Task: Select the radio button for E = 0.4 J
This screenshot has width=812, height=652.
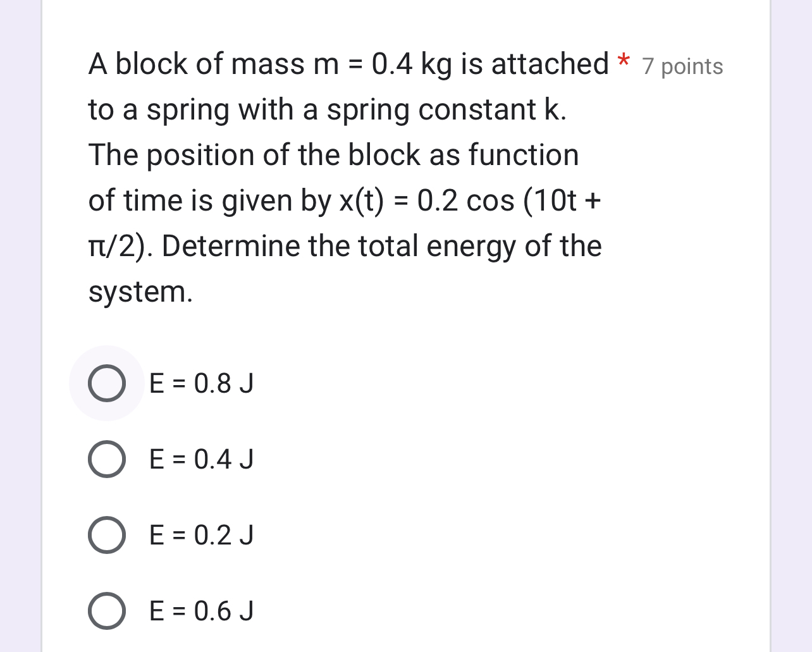Action: click(x=107, y=460)
